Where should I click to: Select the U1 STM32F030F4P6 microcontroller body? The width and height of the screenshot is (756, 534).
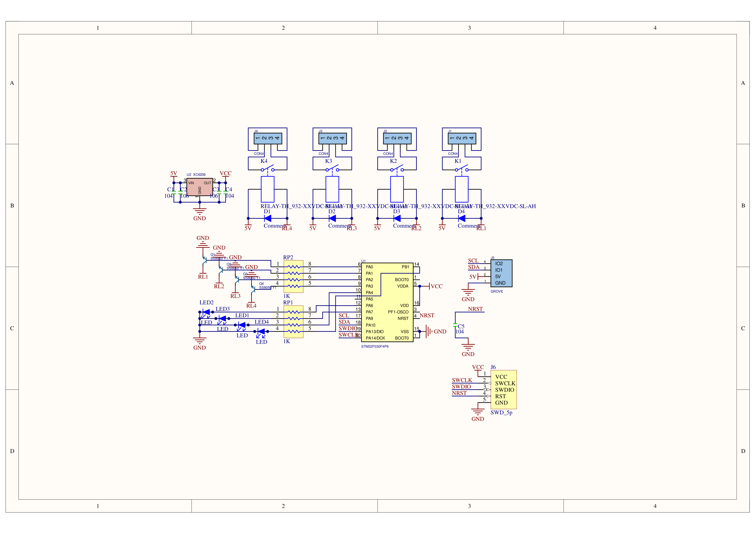pos(387,302)
